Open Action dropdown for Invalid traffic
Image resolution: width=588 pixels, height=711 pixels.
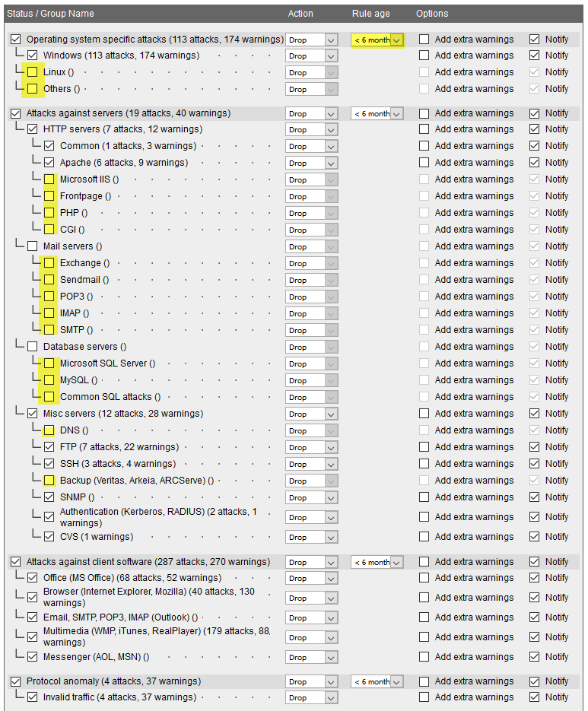(312, 698)
